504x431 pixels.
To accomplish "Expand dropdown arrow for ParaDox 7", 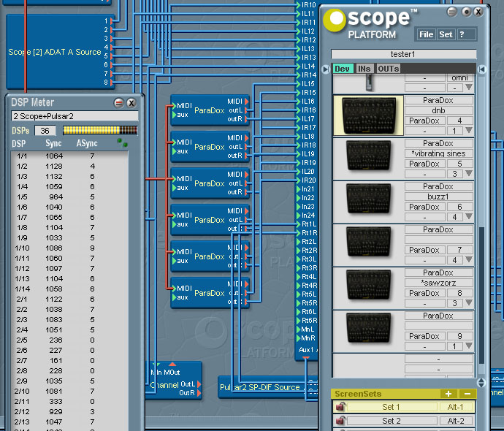I will pos(469,259).
